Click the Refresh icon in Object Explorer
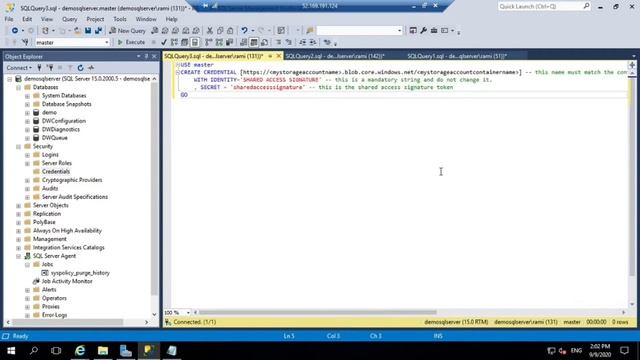640x360 pixels. (80, 68)
